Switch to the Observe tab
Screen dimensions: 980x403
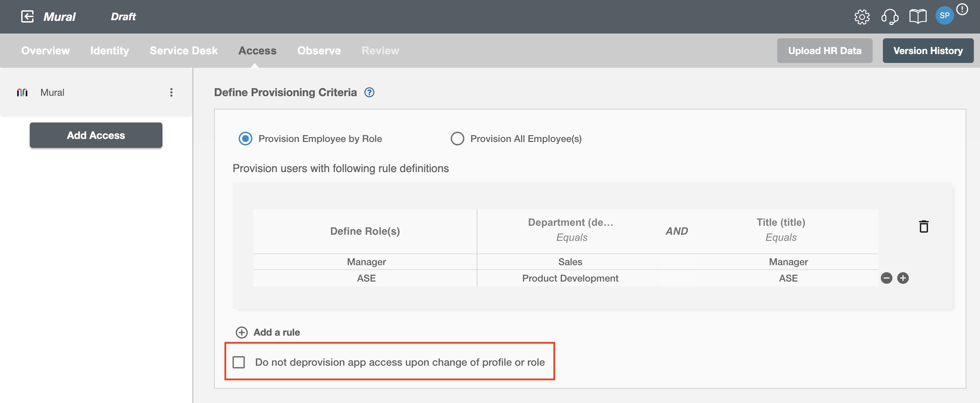coord(319,51)
